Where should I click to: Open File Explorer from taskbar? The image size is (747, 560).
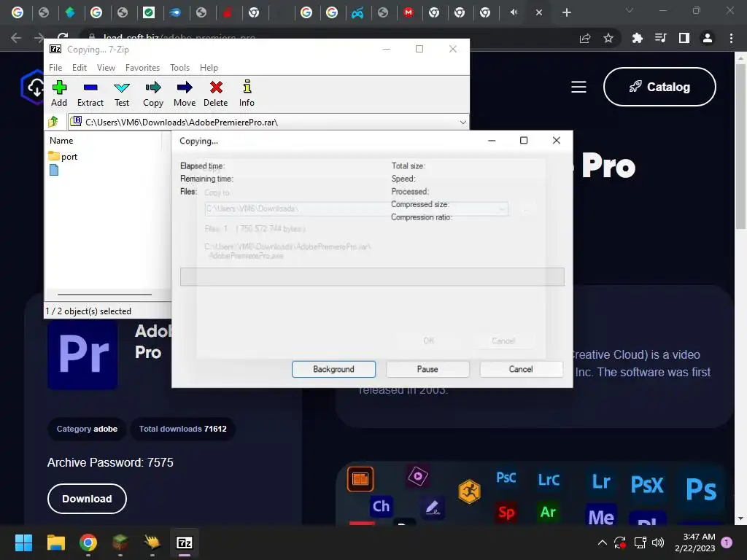[x=55, y=542]
